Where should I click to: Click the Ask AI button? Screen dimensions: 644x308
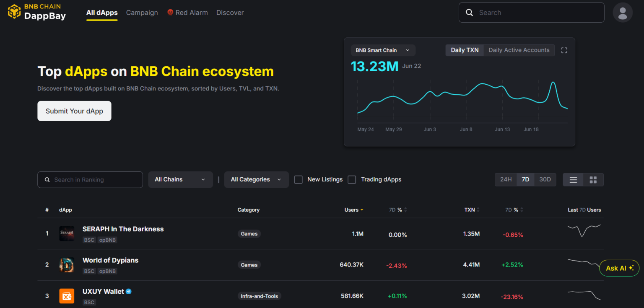(619, 268)
